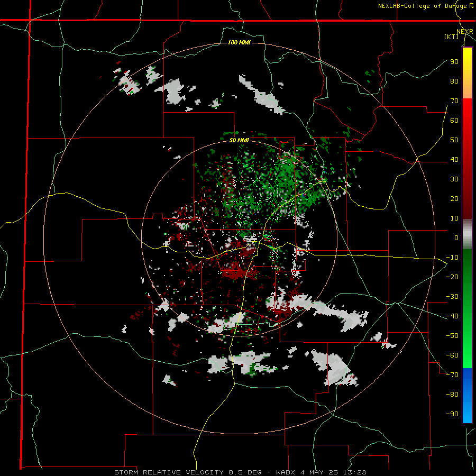This screenshot has height=476, width=476.
Task: Click the -50 knot scale label
Action: point(452,335)
